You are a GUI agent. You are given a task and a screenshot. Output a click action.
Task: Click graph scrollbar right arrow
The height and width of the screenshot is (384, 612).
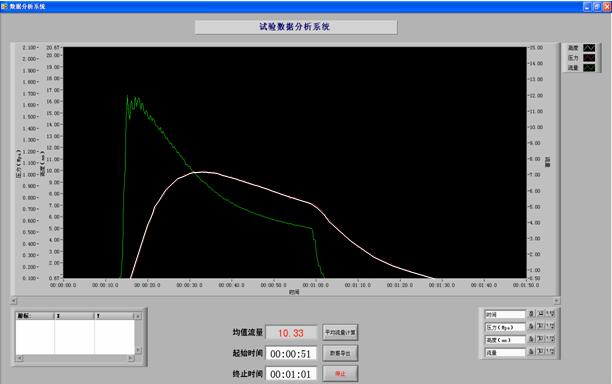(x=557, y=300)
